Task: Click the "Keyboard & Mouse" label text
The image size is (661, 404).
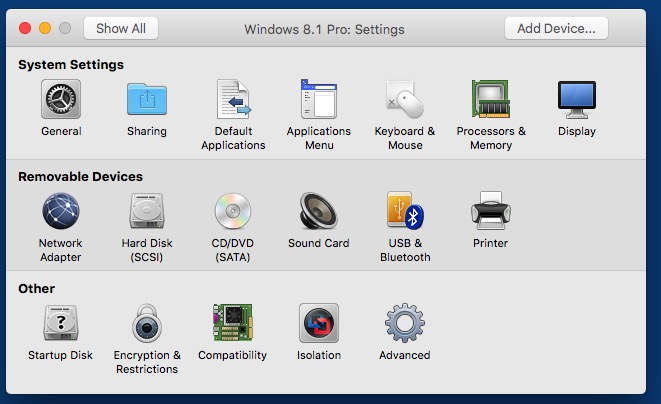Action: (405, 138)
